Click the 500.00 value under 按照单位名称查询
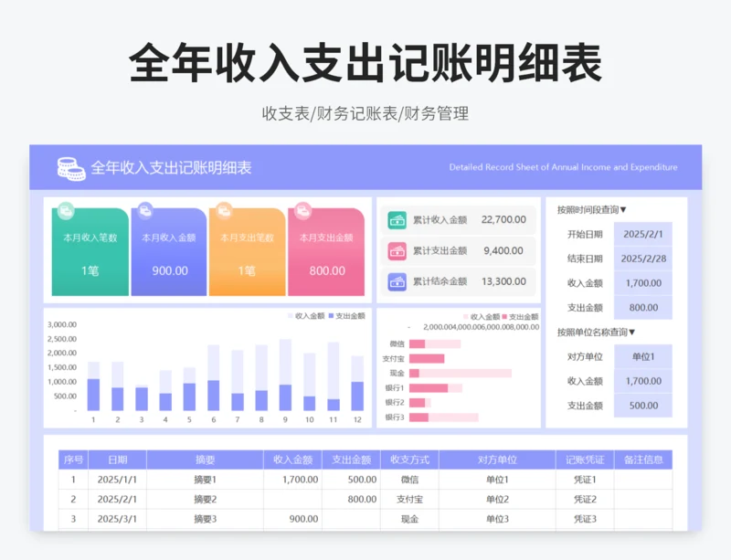The image size is (731, 560). (x=643, y=406)
